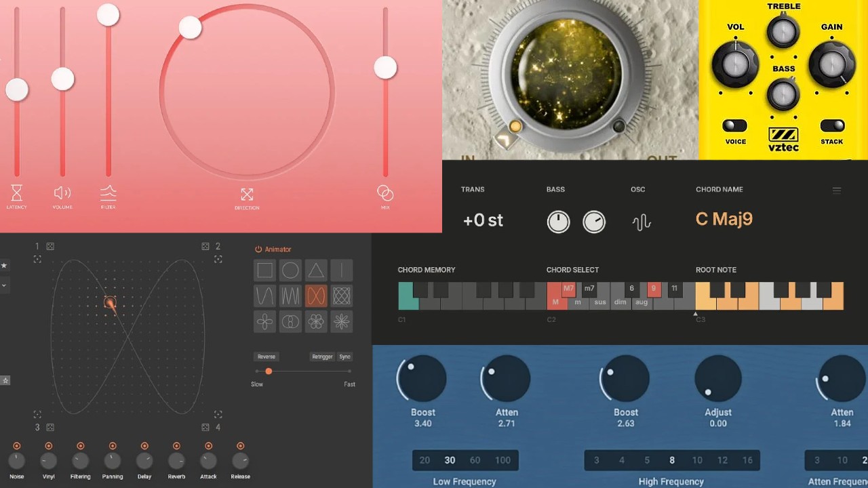This screenshot has height=488, width=868.
Task: Flip the VOICE switch on the yellow pedal
Action: (734, 126)
